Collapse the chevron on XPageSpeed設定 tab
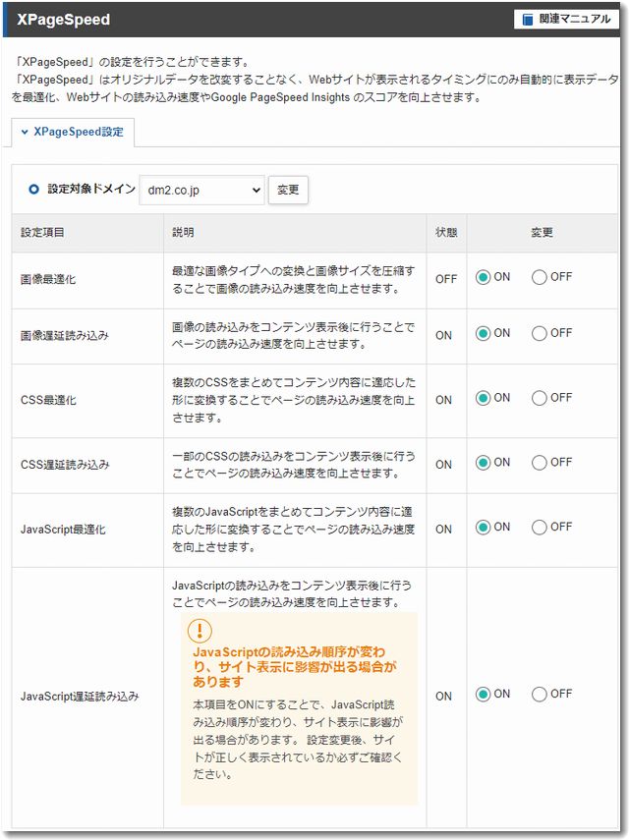 click(x=25, y=132)
